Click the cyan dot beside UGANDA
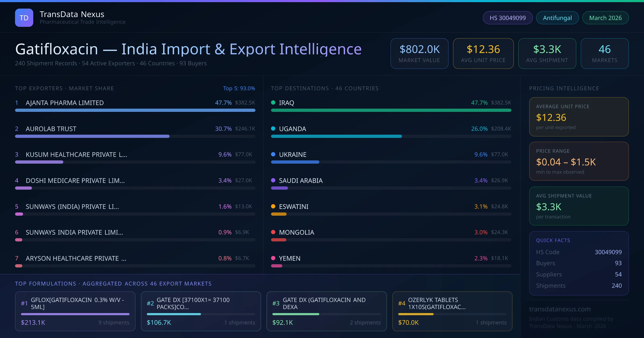This screenshot has width=644, height=338. coord(273,128)
